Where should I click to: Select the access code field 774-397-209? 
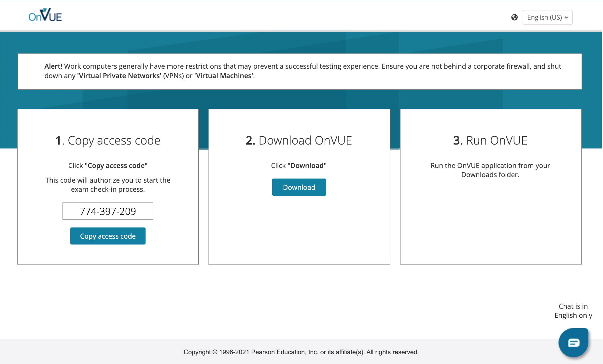coord(108,211)
